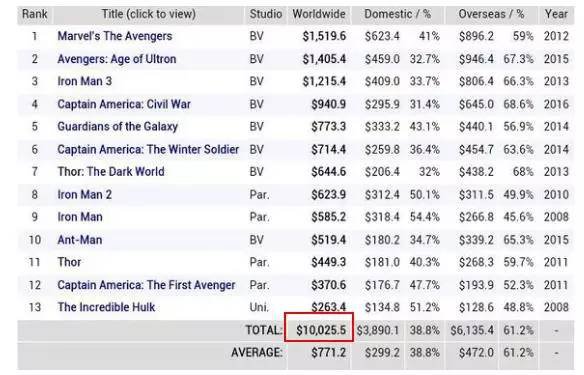Select the highlighted $10,025.5 total cell
Viewport: 584px width, 375px height.
pyautogui.click(x=319, y=328)
